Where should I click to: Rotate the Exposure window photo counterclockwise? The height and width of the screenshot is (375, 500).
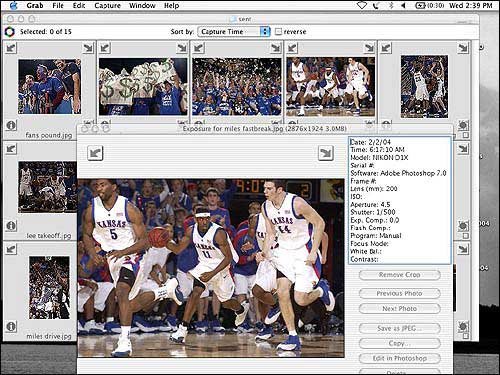pos(95,153)
